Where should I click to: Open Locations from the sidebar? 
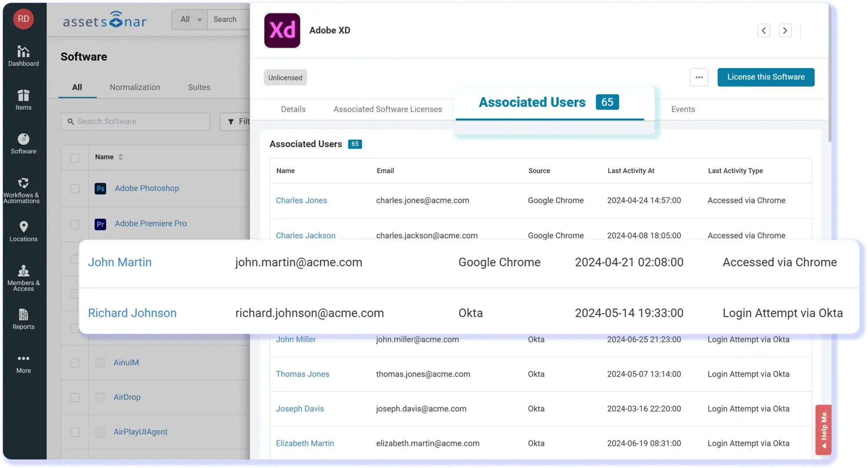point(23,232)
